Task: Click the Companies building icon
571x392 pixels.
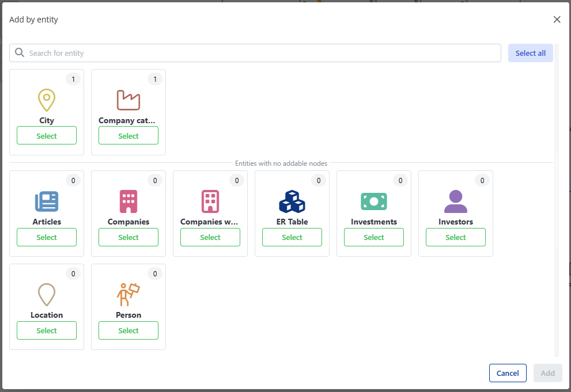Action: 128,201
